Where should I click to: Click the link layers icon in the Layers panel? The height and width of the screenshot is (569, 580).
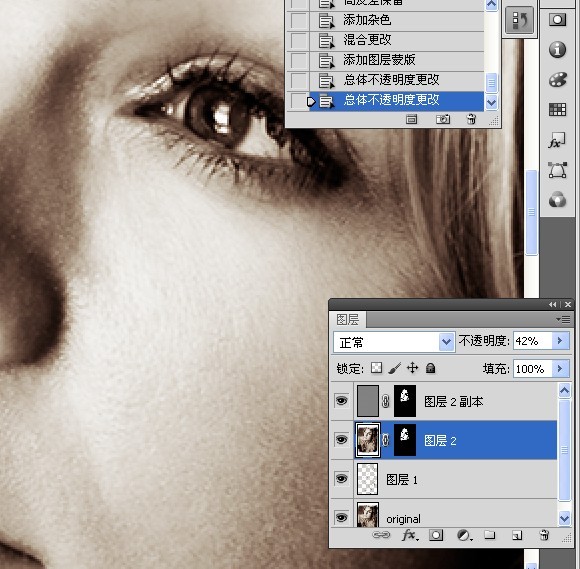381,535
